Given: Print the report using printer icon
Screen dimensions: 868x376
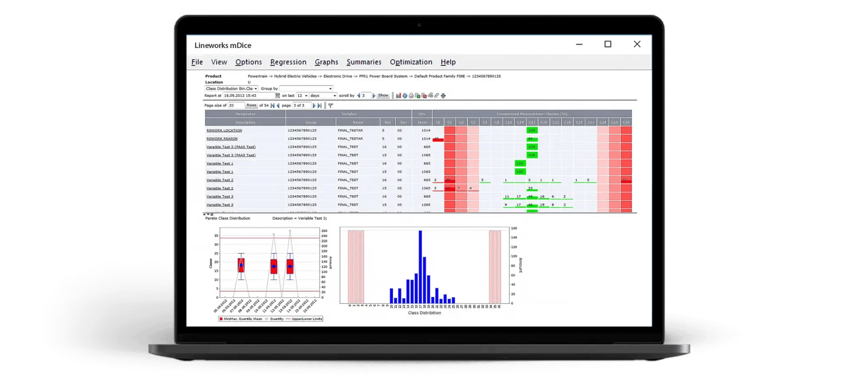Looking at the screenshot, I should click(411, 95).
